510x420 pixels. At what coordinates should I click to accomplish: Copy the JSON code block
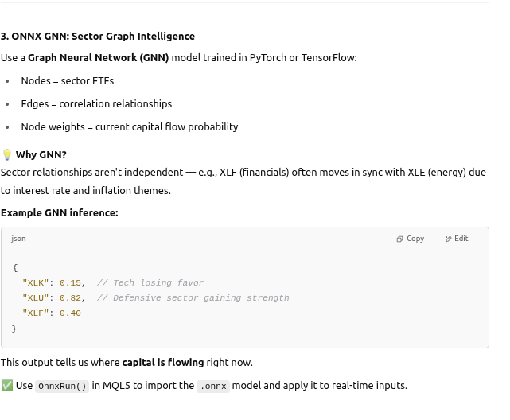[411, 239]
